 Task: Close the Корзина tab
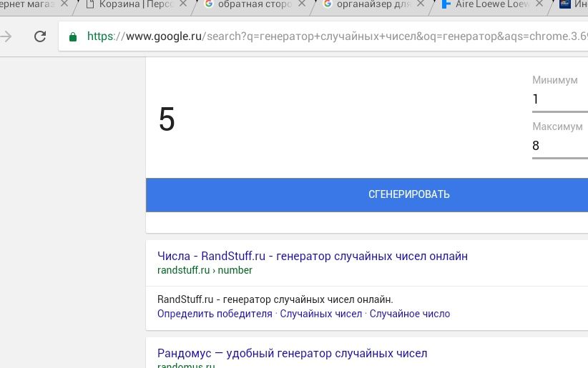182,4
